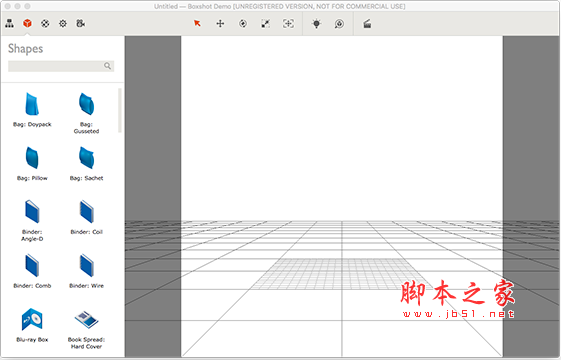Activate the scale tool with diagonal arrows
The image size is (561, 360).
[265, 24]
